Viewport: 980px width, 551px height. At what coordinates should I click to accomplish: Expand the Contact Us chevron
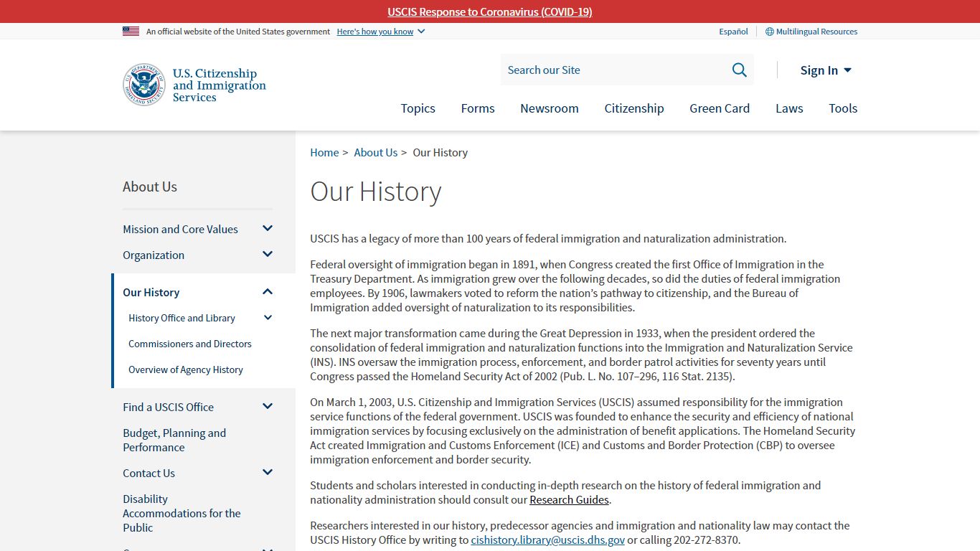268,473
